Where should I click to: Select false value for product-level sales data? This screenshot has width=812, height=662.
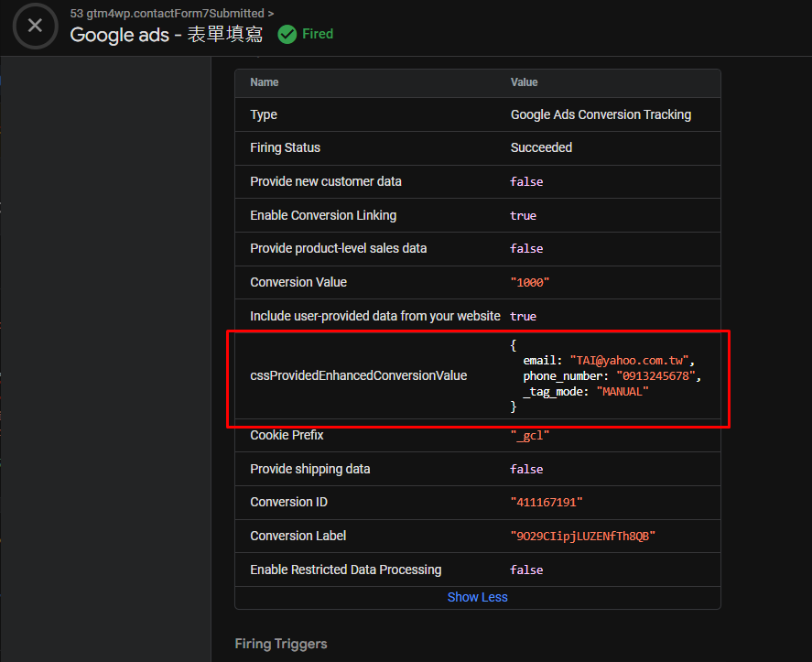(526, 249)
